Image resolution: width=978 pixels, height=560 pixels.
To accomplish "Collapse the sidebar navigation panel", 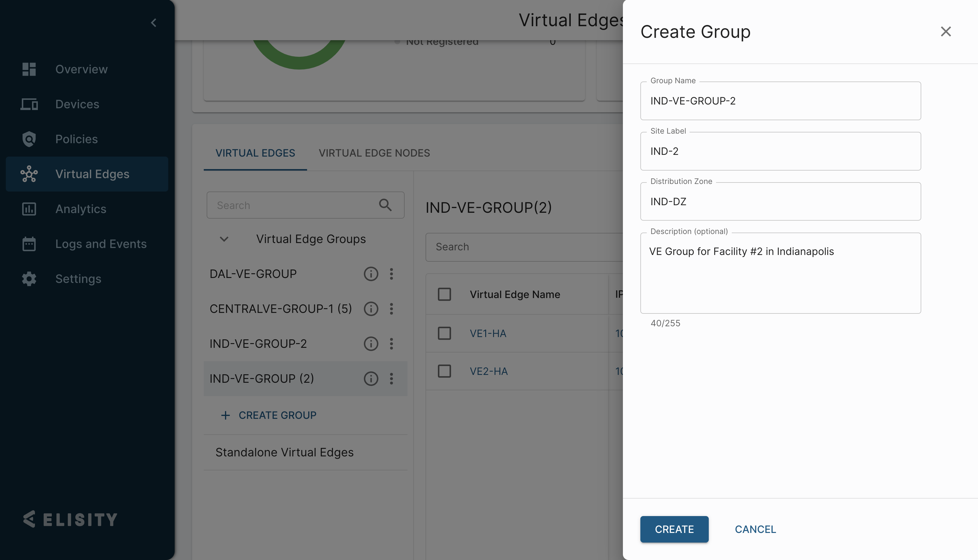I will [x=153, y=23].
